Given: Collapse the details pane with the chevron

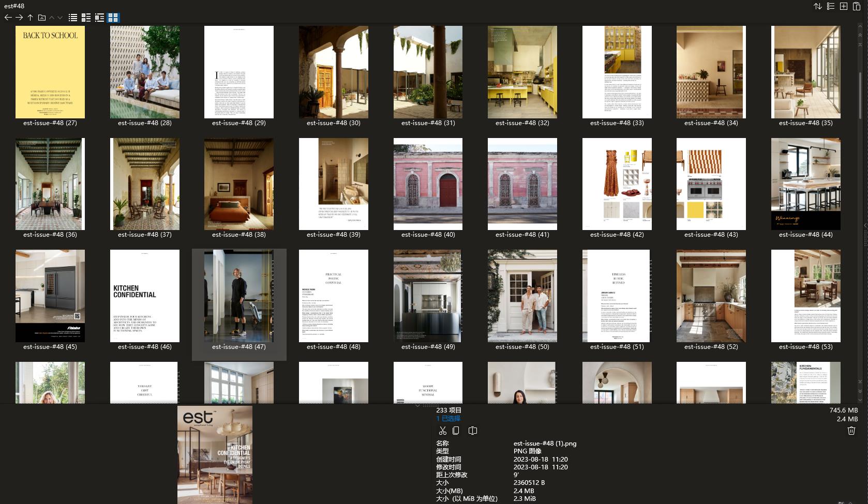Looking at the screenshot, I should [417, 406].
